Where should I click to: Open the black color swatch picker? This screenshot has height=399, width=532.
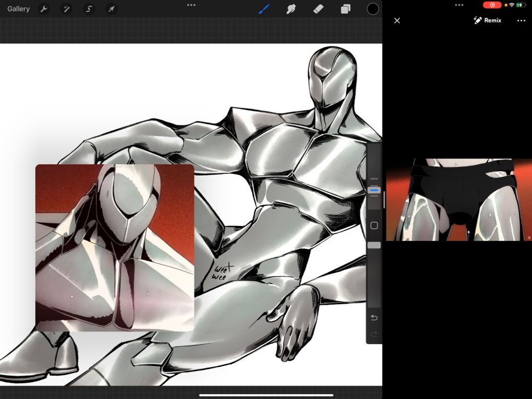(x=372, y=9)
